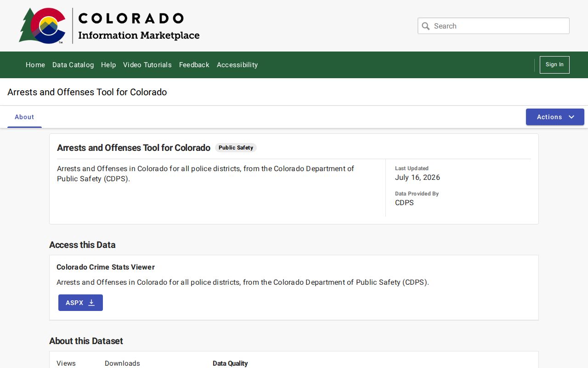Click the Downloads label
Image resolution: width=588 pixels, height=368 pixels.
click(x=122, y=363)
